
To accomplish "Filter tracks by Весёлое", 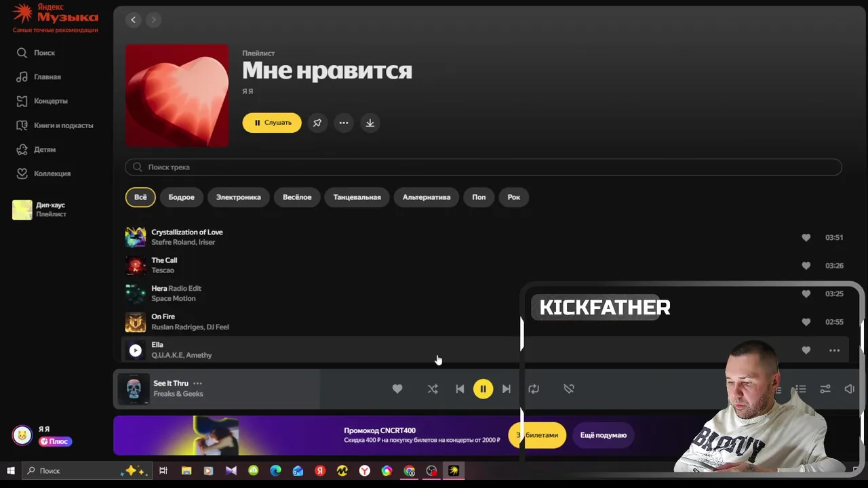I will pyautogui.click(x=297, y=197).
